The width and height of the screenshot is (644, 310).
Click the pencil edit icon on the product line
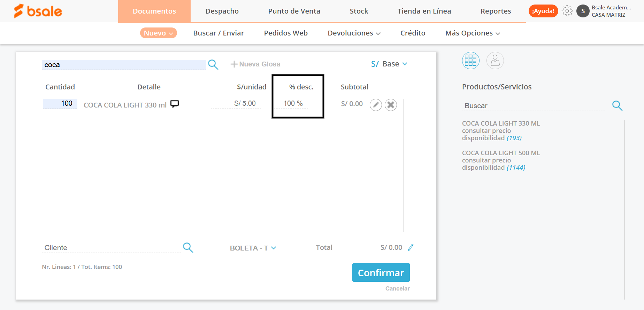(376, 104)
